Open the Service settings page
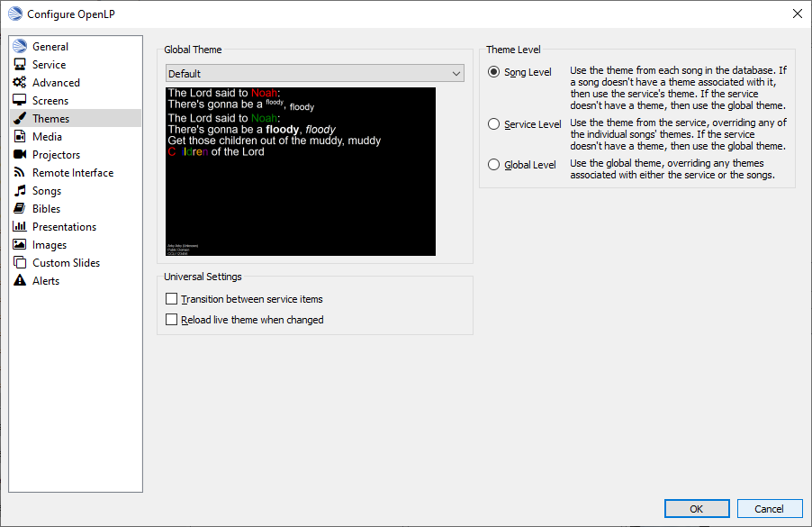Screen dimensions: 812x527 pyautogui.click(x=76, y=64)
